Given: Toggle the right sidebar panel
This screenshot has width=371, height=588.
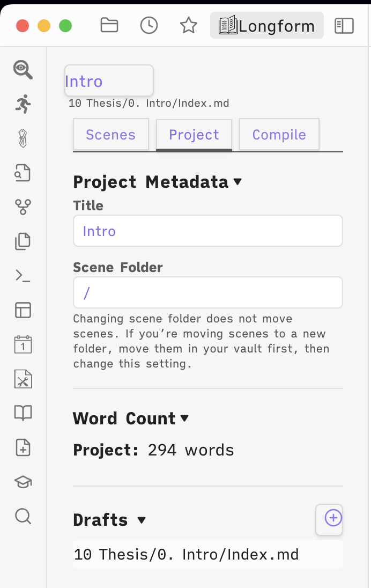Looking at the screenshot, I should click(344, 25).
